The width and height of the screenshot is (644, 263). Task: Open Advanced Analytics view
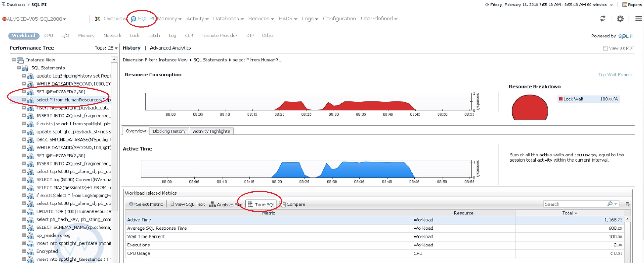170,48
